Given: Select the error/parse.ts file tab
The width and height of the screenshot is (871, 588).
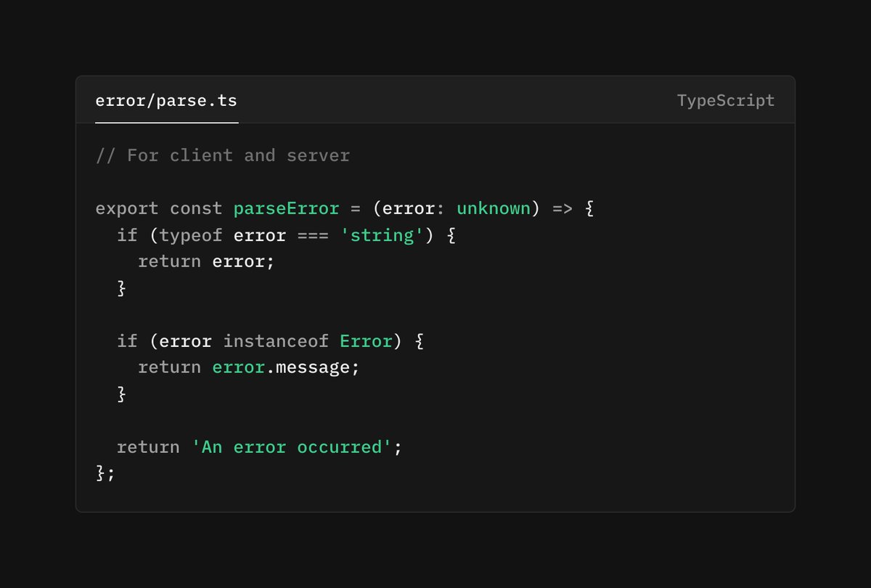Looking at the screenshot, I should [x=166, y=101].
